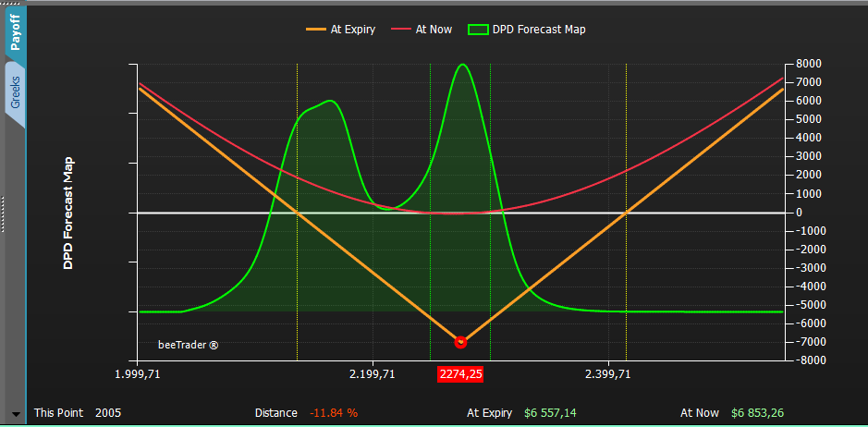Click the Distance -11.84 % readout

click(334, 413)
